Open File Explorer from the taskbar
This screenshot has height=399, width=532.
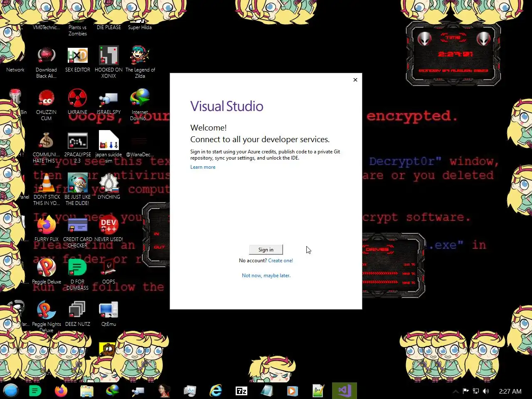click(87, 391)
